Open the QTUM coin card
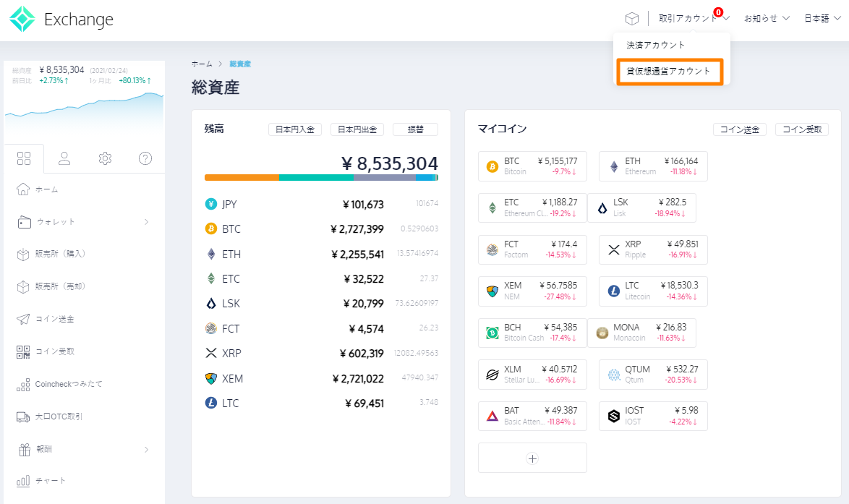 coord(653,375)
